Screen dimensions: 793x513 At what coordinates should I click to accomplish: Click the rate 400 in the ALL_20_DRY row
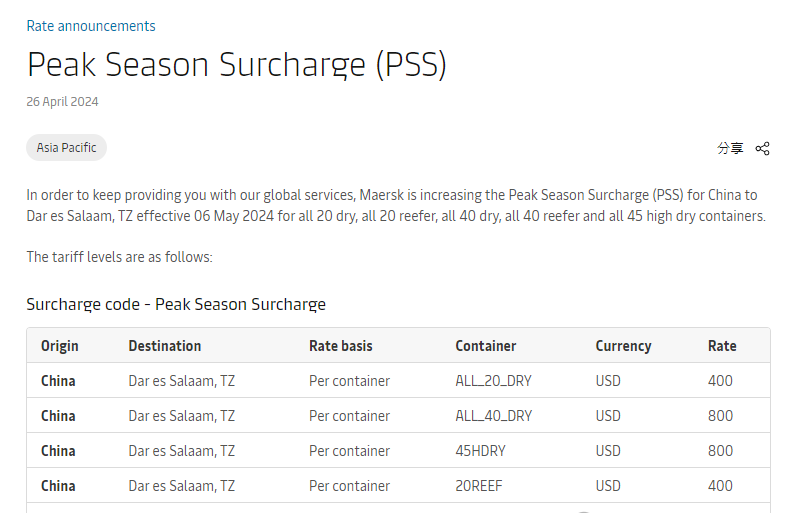(720, 381)
